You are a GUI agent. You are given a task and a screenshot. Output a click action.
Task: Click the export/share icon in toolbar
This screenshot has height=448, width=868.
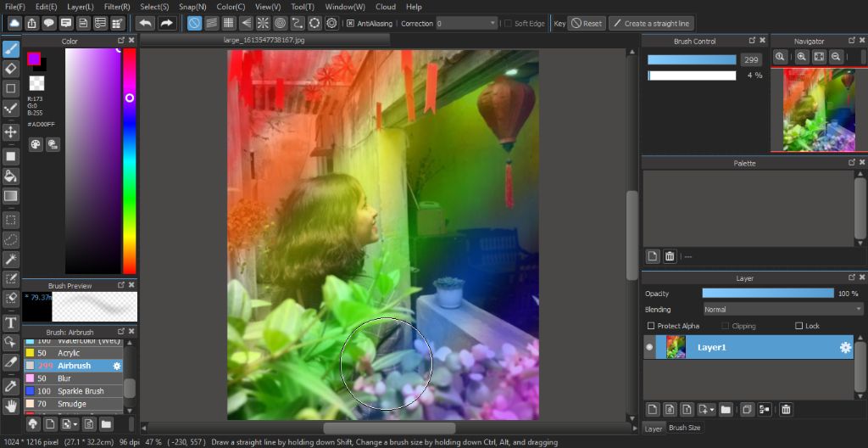31,23
